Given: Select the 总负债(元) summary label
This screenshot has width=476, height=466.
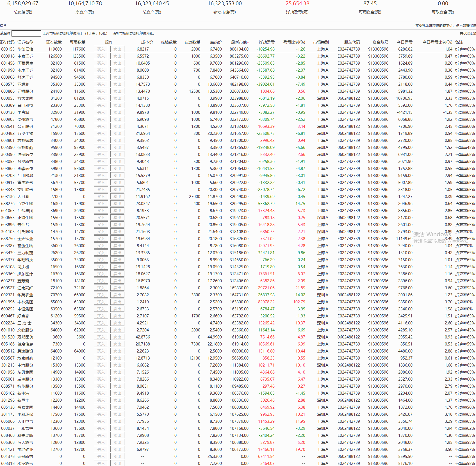Looking at the screenshot, I should click(x=23, y=12).
